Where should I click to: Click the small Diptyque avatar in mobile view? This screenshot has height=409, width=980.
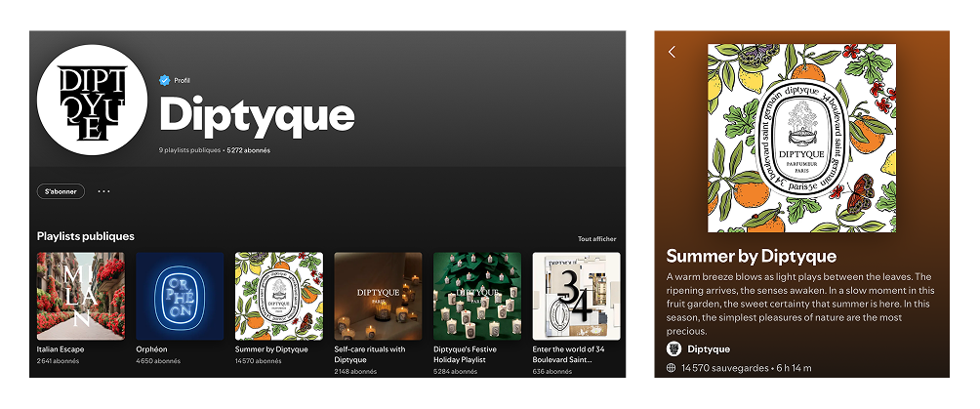[x=674, y=348]
